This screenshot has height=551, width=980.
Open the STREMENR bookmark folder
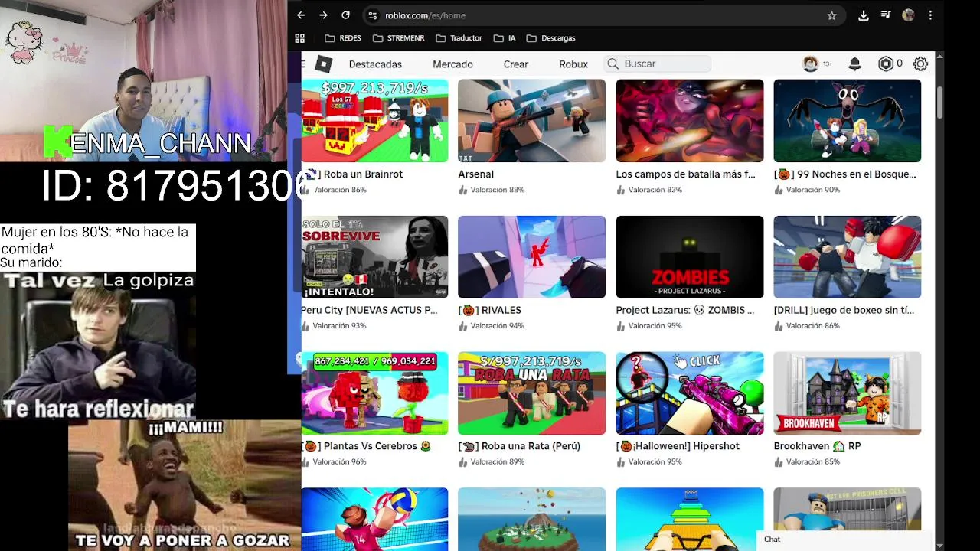pos(398,38)
